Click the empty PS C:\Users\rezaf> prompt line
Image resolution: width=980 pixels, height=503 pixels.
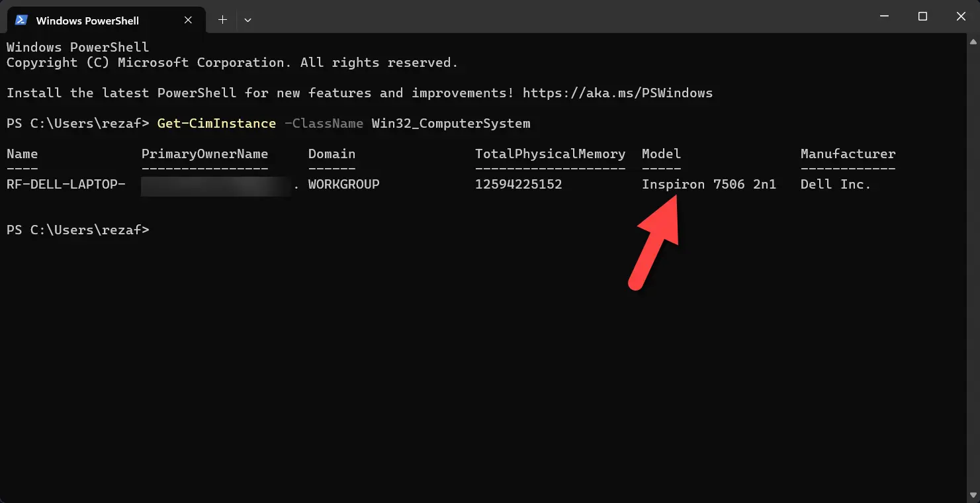tap(78, 230)
